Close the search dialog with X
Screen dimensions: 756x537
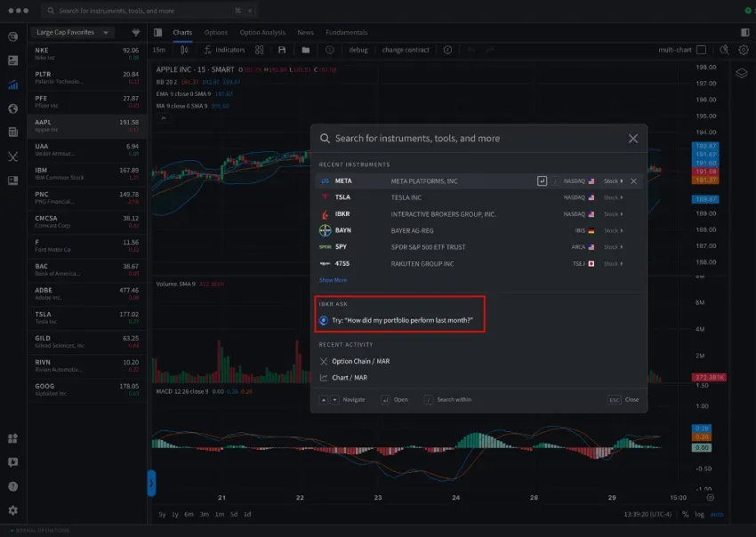click(x=633, y=139)
